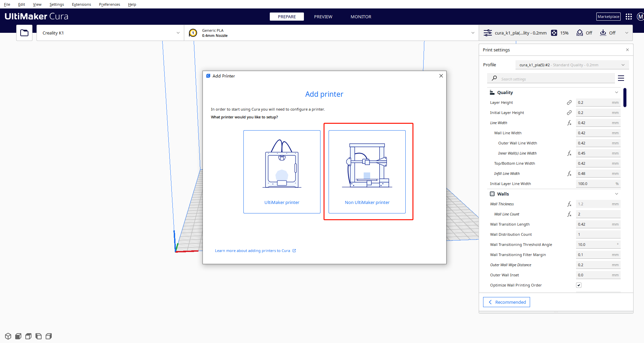Image resolution: width=644 pixels, height=343 pixels.
Task: Open the application switcher grid icon
Action: click(629, 17)
